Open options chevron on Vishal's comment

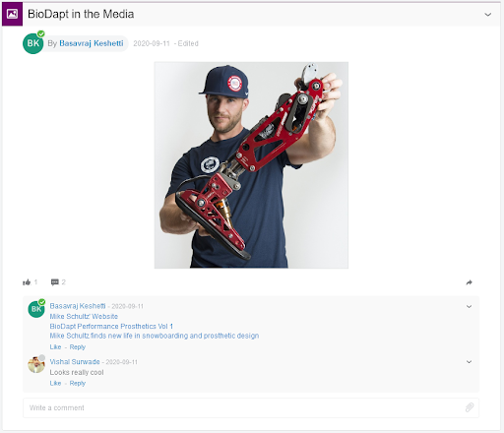point(470,362)
